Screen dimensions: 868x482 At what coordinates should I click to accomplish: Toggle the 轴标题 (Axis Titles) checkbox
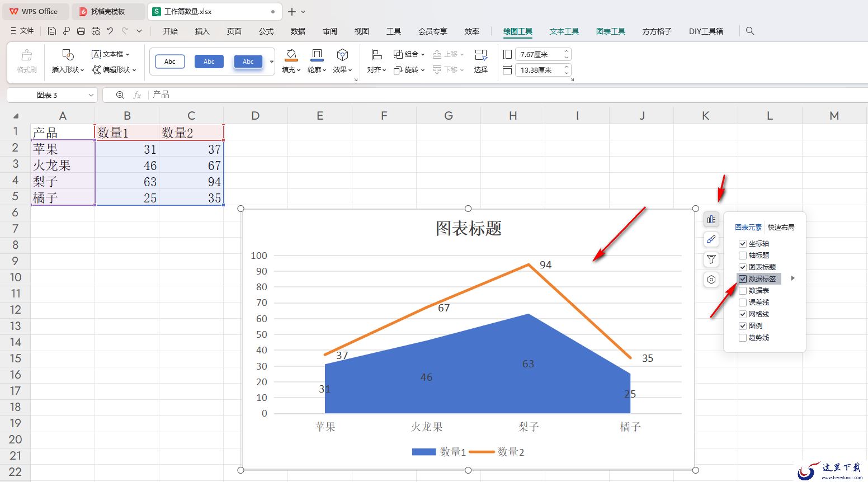[x=743, y=256]
